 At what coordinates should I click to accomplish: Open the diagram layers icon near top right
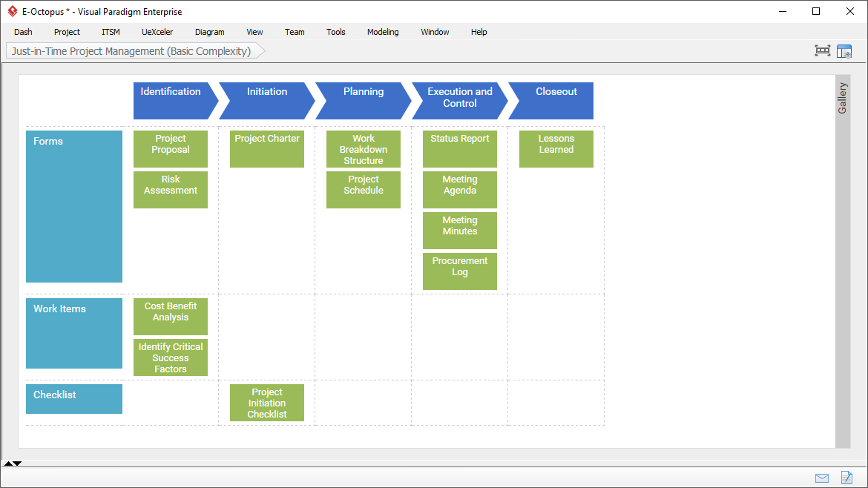click(x=844, y=50)
